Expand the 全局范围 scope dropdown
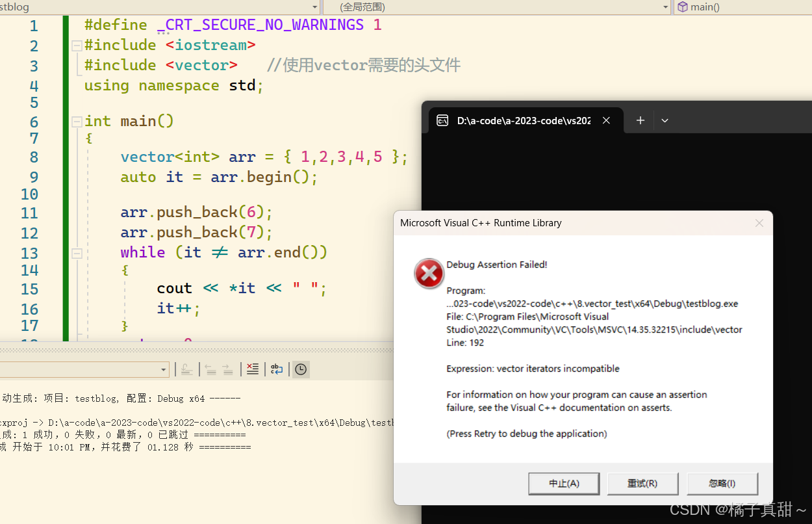 665,7
